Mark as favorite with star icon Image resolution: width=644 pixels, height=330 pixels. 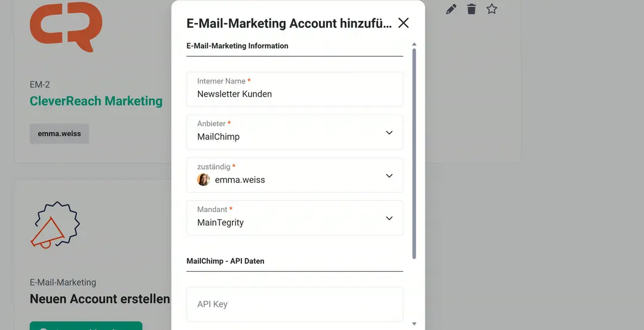pos(491,9)
